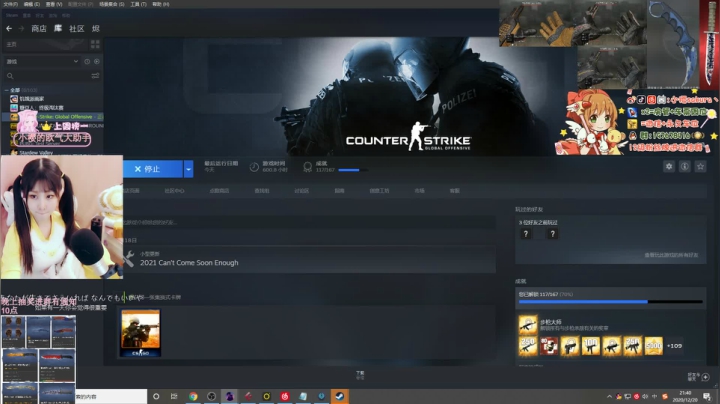This screenshot has height=404, width=720.
Task: Open the 工具 Tools menu
Action: tap(138, 4)
